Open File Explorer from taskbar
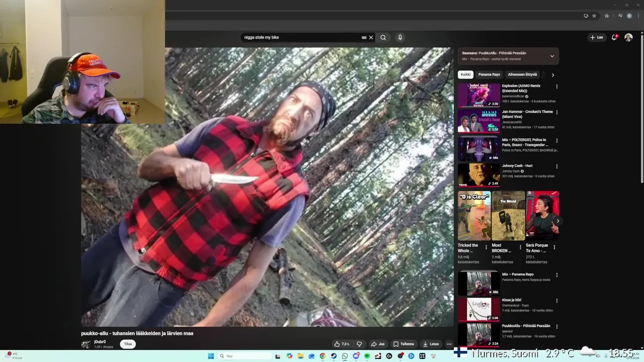This screenshot has width=644, height=362. click(300, 356)
